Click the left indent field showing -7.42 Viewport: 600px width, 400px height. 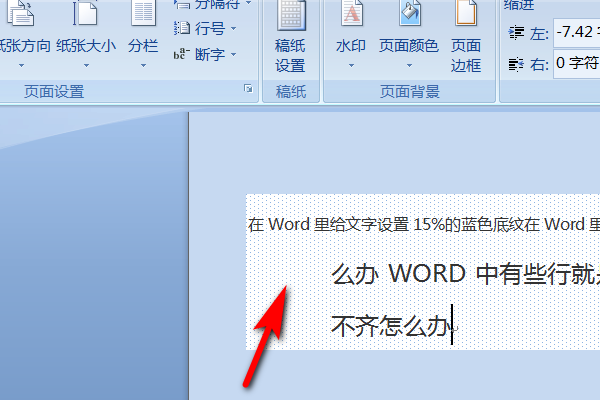click(577, 33)
